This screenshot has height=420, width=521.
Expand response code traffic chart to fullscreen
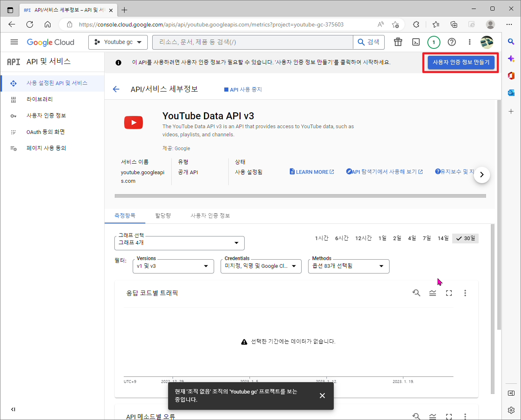click(x=449, y=293)
